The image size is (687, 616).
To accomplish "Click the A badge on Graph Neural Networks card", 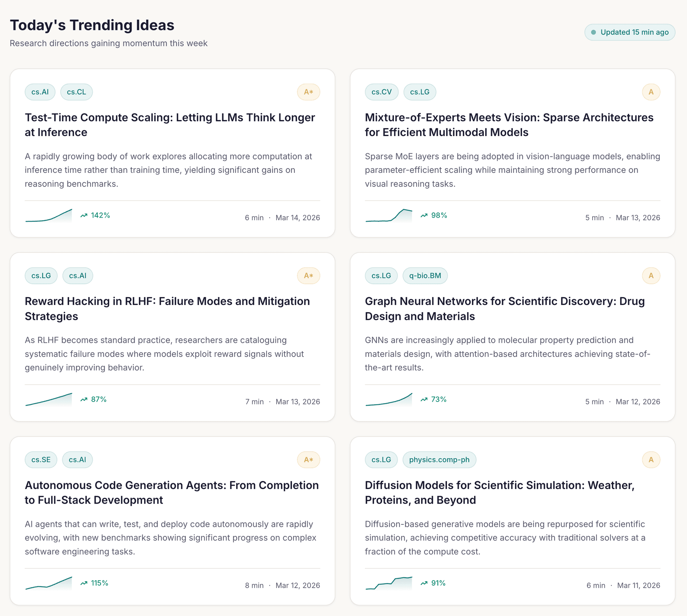I will coord(651,276).
